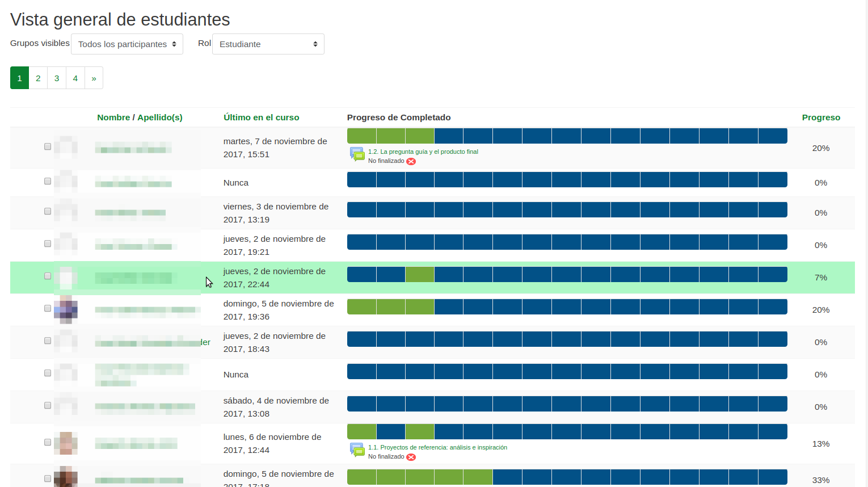
Task: Open avatar of student last seen lunes 12:44
Action: 66,443
